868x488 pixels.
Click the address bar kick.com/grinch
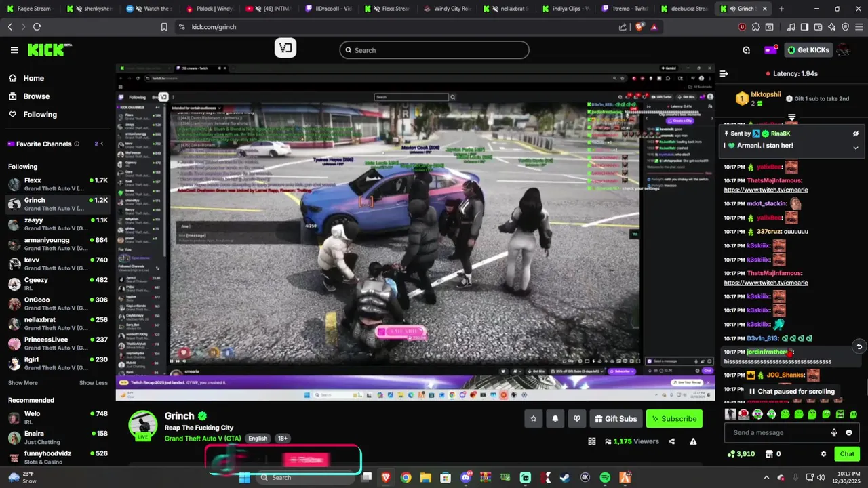(x=214, y=27)
